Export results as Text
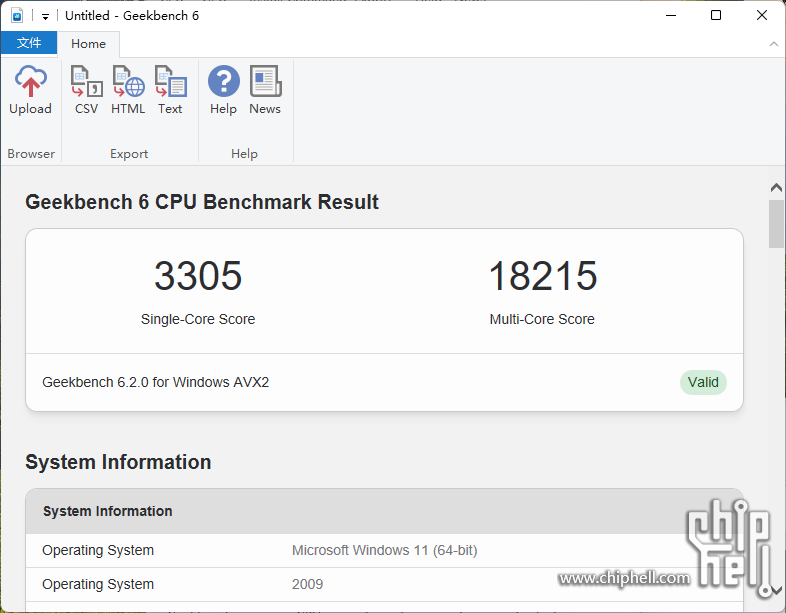Viewport: 786px width, 613px height. point(170,90)
